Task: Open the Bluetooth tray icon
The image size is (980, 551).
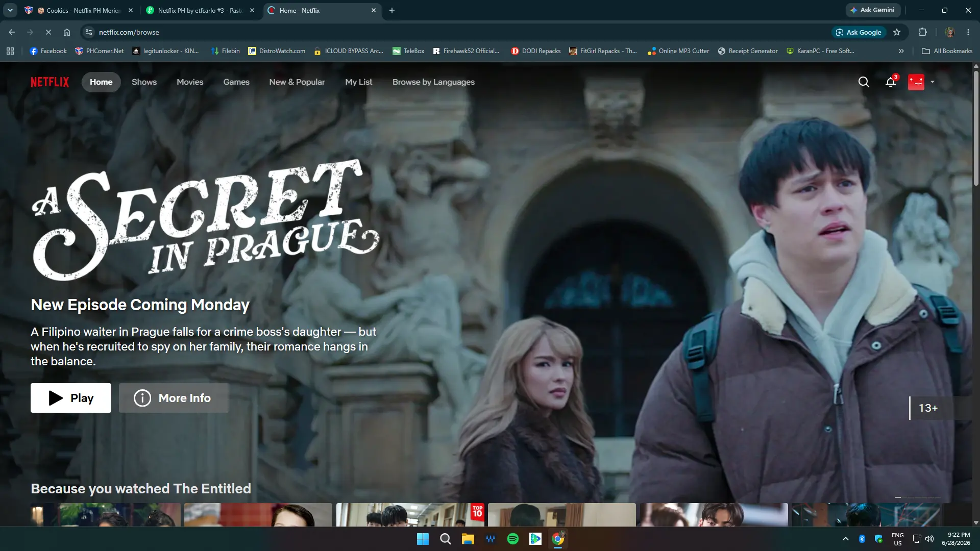Action: tap(862, 539)
